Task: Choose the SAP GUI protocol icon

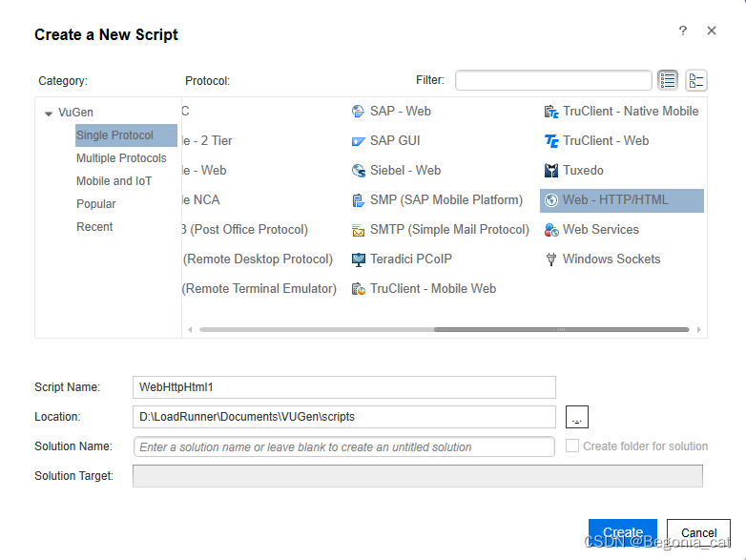Action: point(359,141)
